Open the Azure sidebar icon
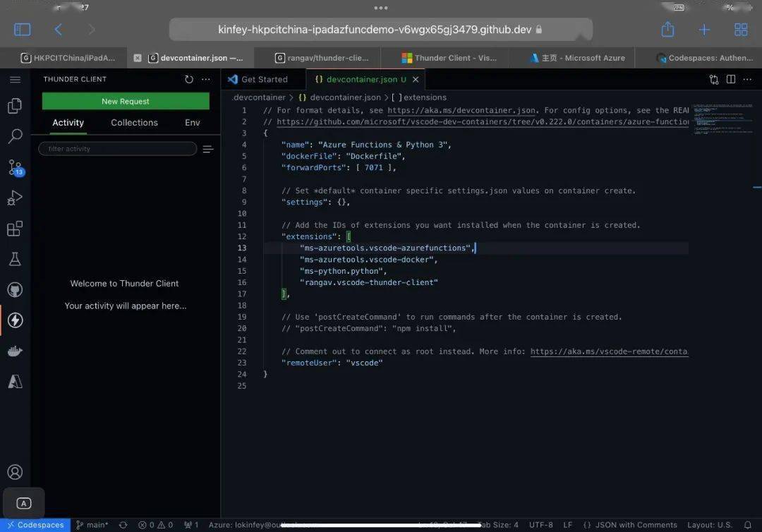Viewport: 762px width, 532px height. point(16,381)
